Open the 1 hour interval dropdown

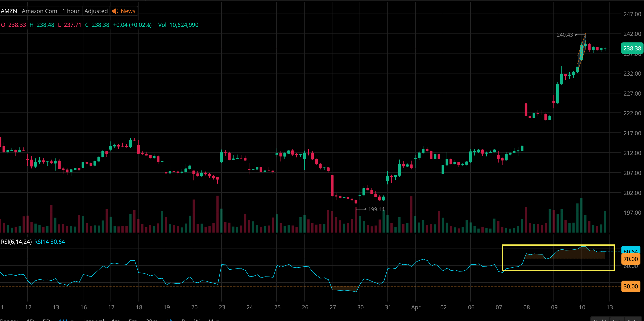point(71,11)
